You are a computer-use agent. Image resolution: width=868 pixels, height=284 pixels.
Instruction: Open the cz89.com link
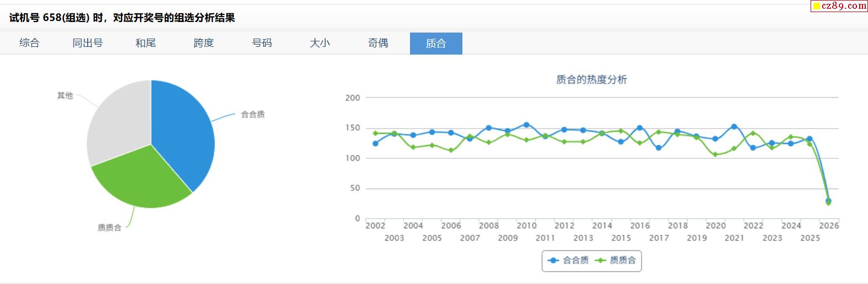[839, 6]
